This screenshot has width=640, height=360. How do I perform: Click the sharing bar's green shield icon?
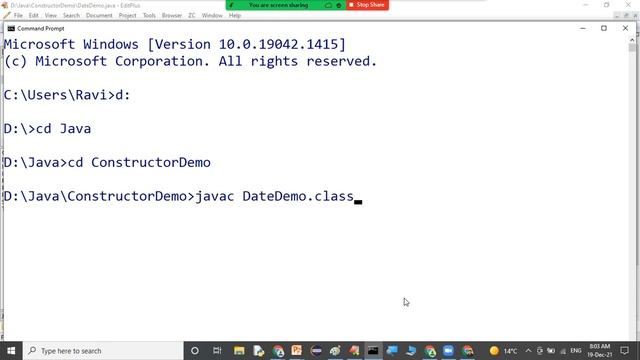point(231,5)
